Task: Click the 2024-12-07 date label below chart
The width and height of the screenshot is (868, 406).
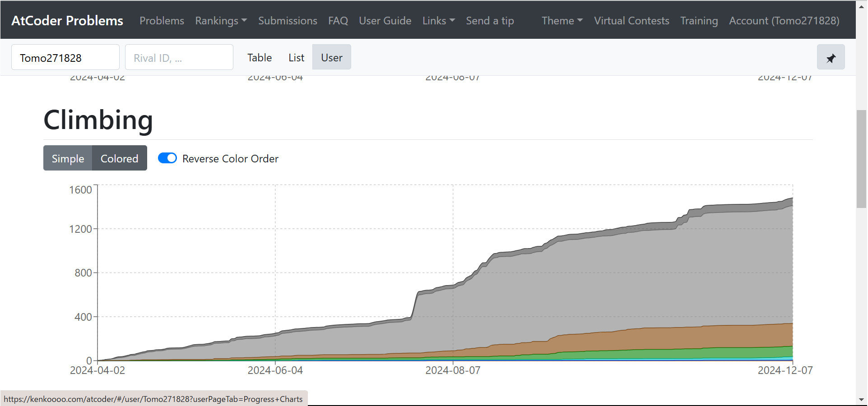Action: (785, 370)
